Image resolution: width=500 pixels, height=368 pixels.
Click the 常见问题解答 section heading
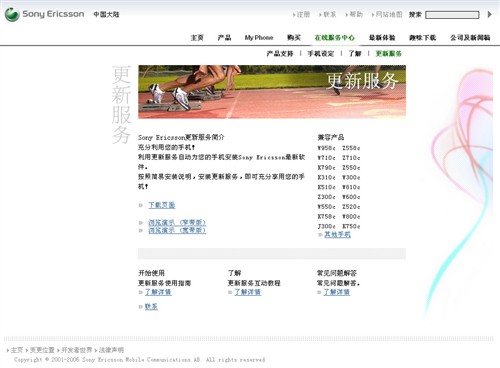click(x=337, y=273)
